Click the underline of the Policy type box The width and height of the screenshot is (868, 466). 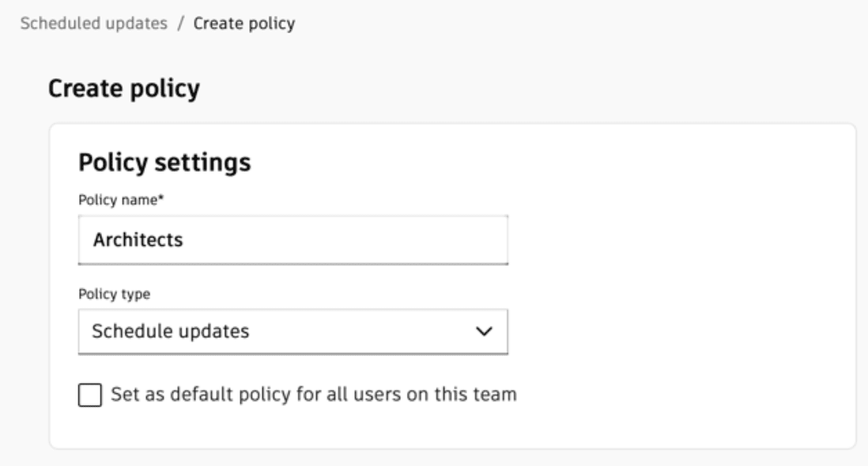[292, 352]
